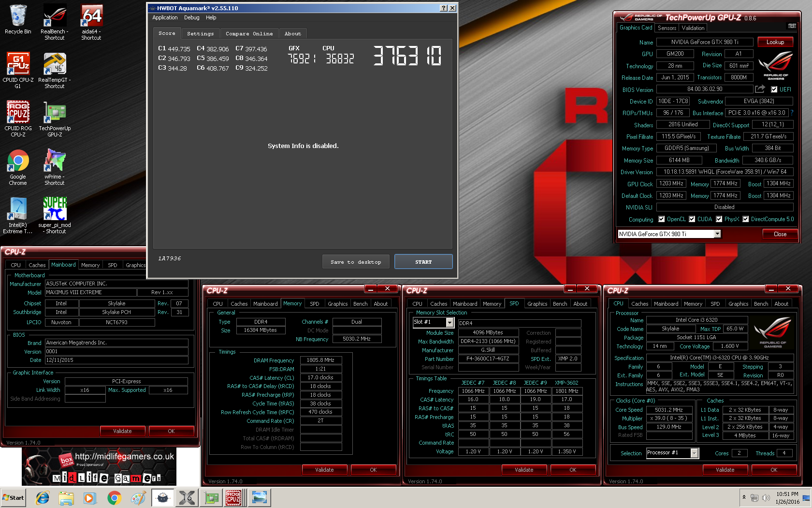Click the Aquamark title bar help button
The width and height of the screenshot is (812, 508).
click(444, 8)
